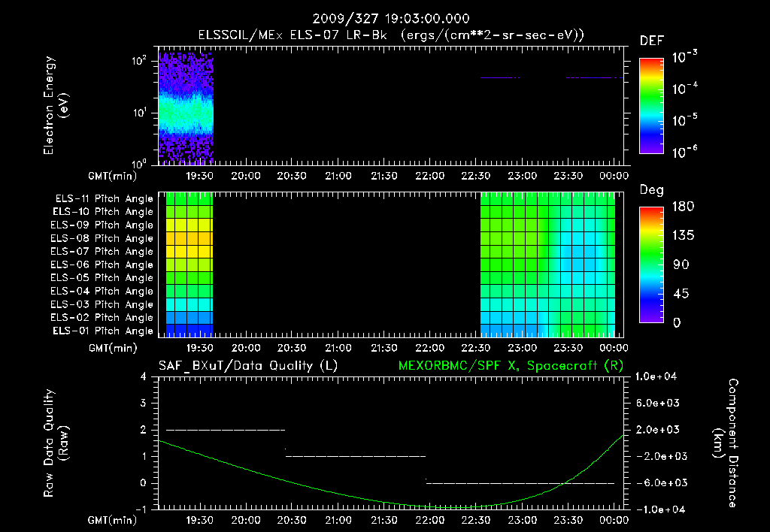Click the pitch angle data block after 22:30

click(547, 264)
